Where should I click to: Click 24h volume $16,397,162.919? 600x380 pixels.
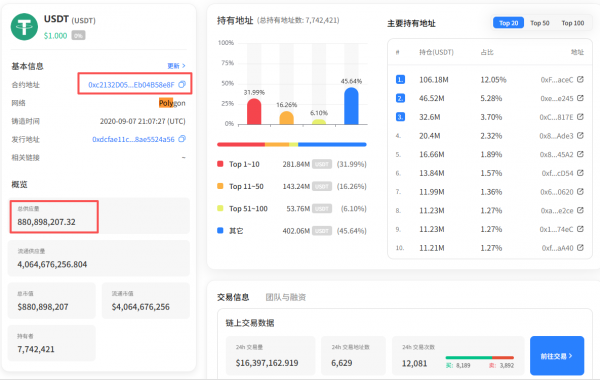pyautogui.click(x=267, y=363)
